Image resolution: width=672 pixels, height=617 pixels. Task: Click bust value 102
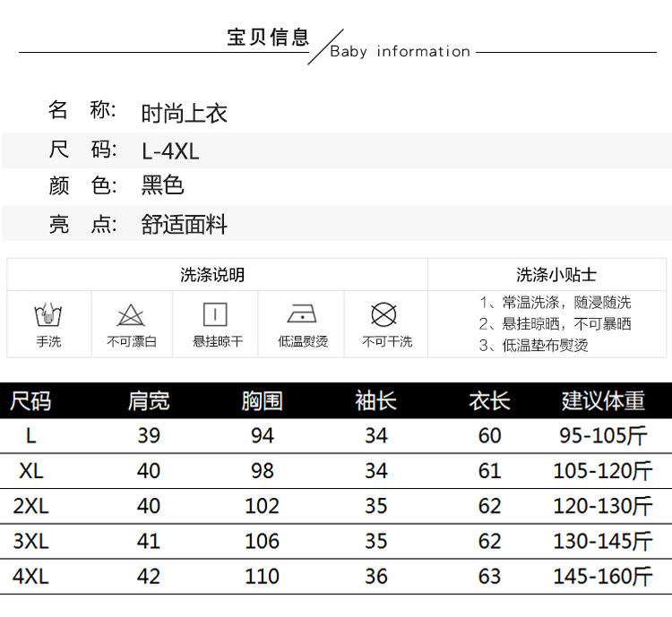[x=263, y=507]
